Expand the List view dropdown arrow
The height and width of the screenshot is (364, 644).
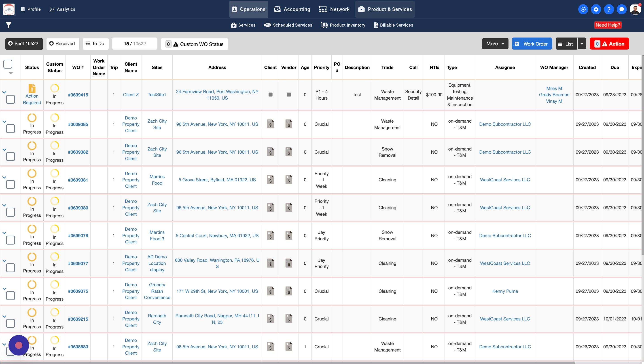pyautogui.click(x=581, y=44)
